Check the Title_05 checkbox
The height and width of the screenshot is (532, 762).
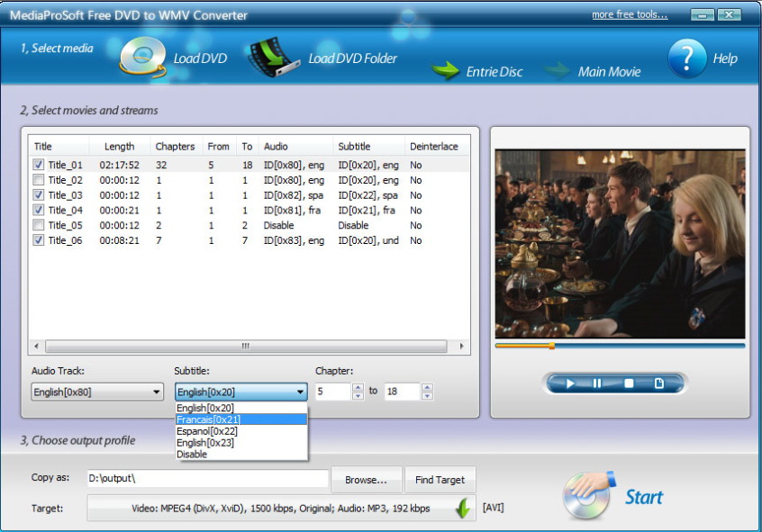click(39, 225)
